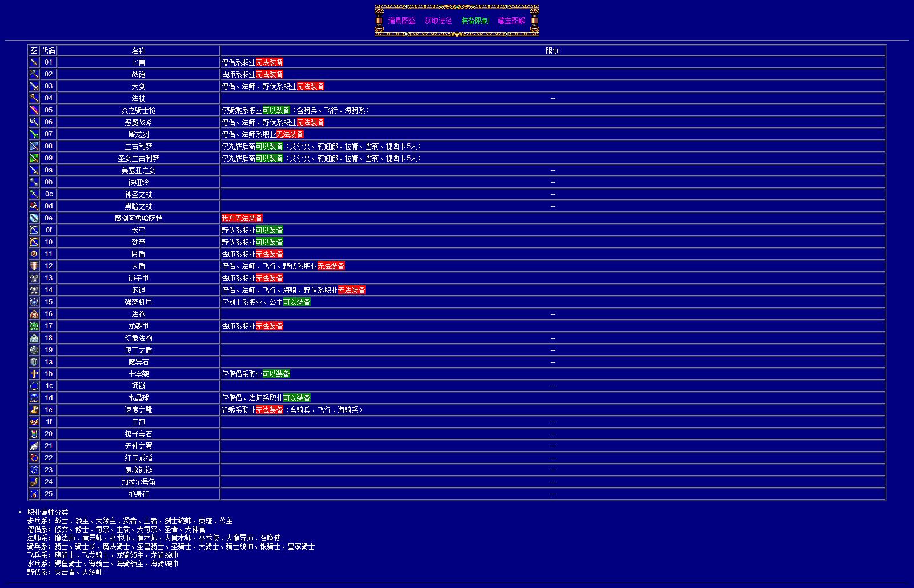Click the 战锤 hammer icon in row 02
Viewport: 914px width, 588px height.
[x=34, y=74]
